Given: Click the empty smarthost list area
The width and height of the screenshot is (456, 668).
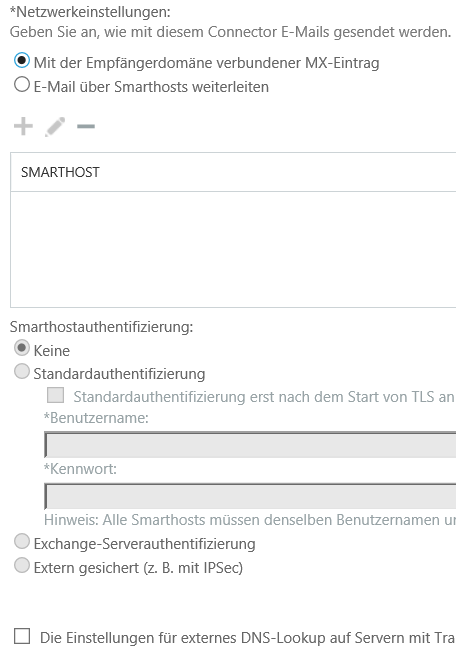Looking at the screenshot, I should click(233, 249).
